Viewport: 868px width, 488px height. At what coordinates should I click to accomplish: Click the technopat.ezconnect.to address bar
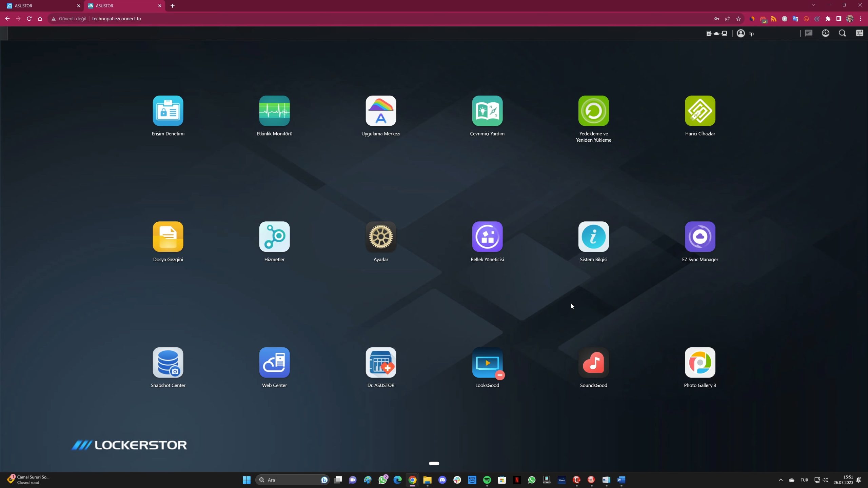(117, 19)
